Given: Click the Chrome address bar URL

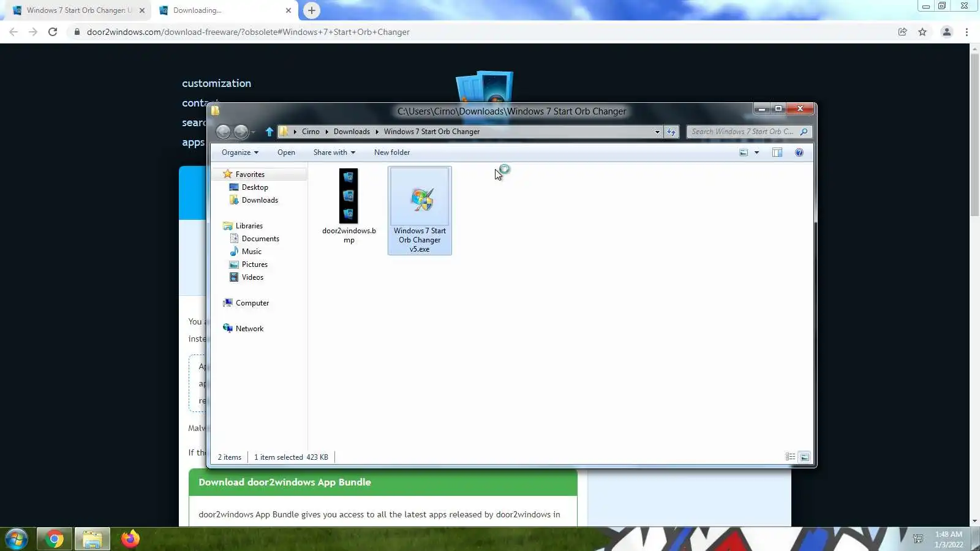Looking at the screenshot, I should point(248,32).
